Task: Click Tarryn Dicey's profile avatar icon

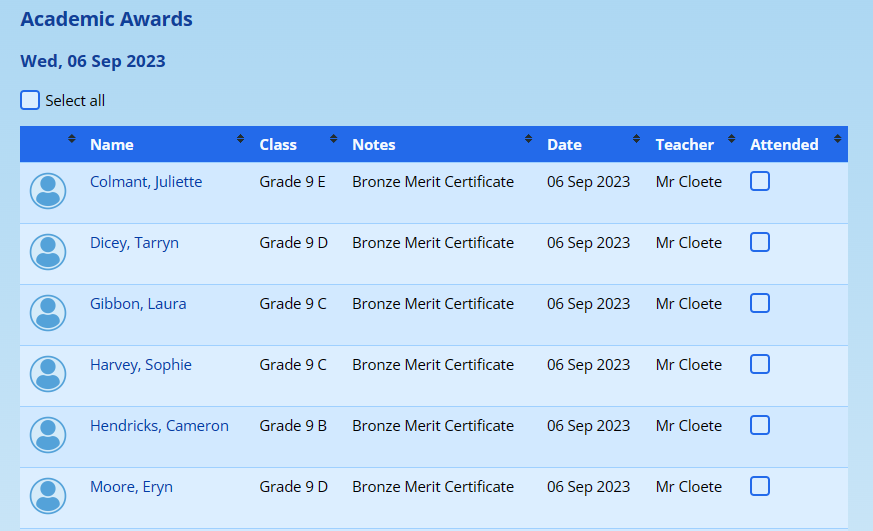Action: click(x=48, y=252)
